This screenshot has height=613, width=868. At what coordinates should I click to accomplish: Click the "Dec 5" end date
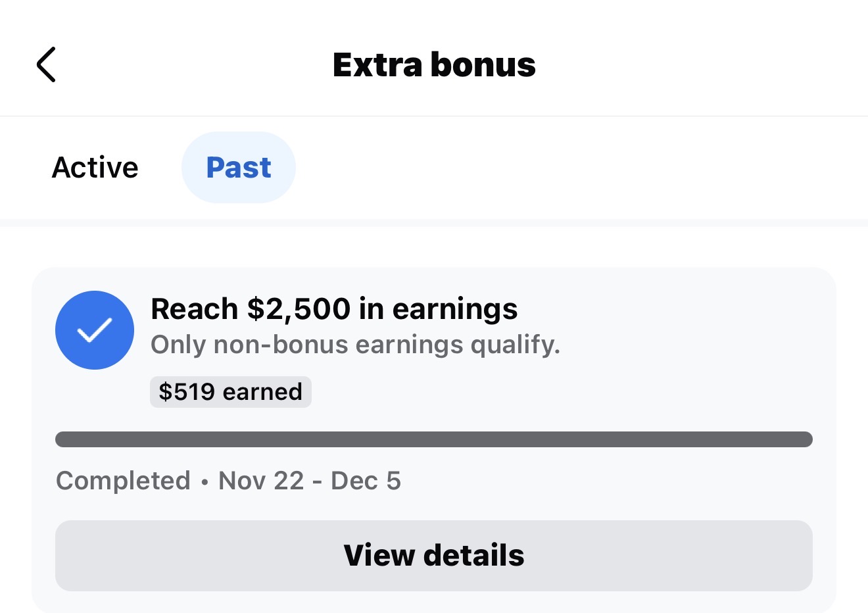tap(366, 481)
